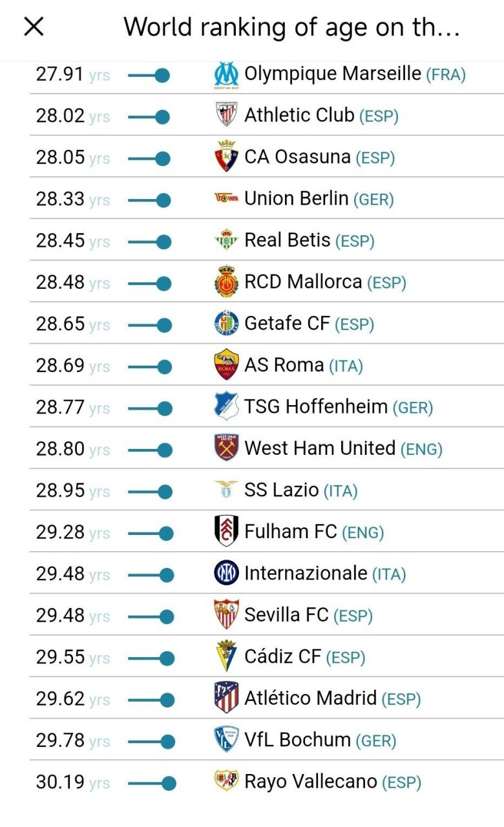Click the Rayo Vallecano age slider
This screenshot has height=827, width=504.
pyautogui.click(x=152, y=784)
